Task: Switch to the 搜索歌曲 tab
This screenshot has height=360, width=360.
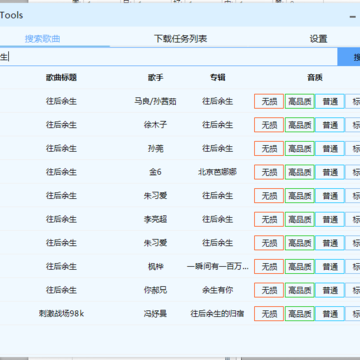Action: (42, 39)
